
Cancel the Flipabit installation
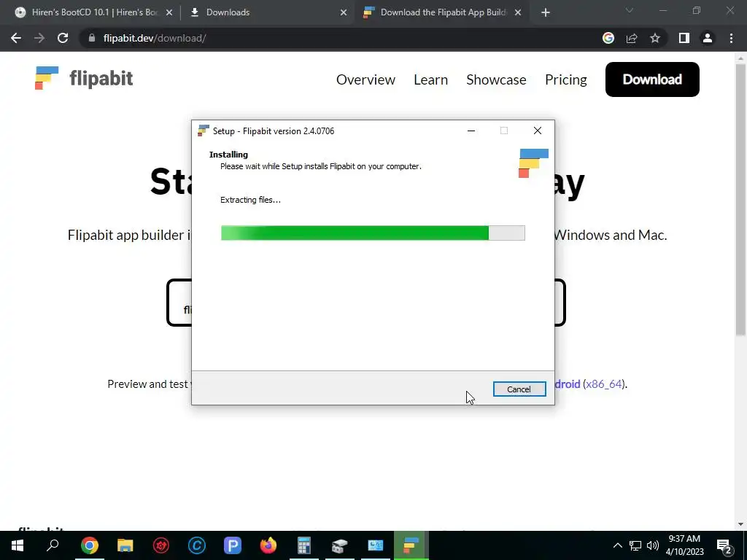[x=519, y=389]
